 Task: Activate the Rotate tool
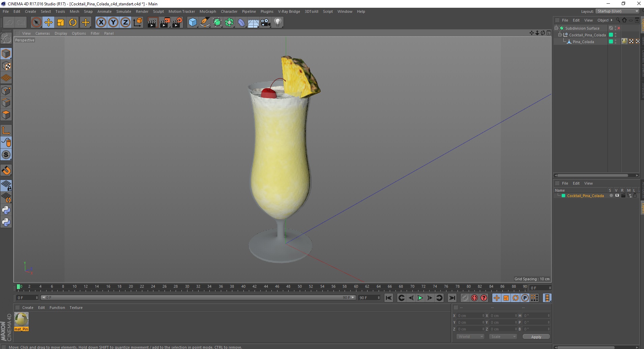pos(73,23)
